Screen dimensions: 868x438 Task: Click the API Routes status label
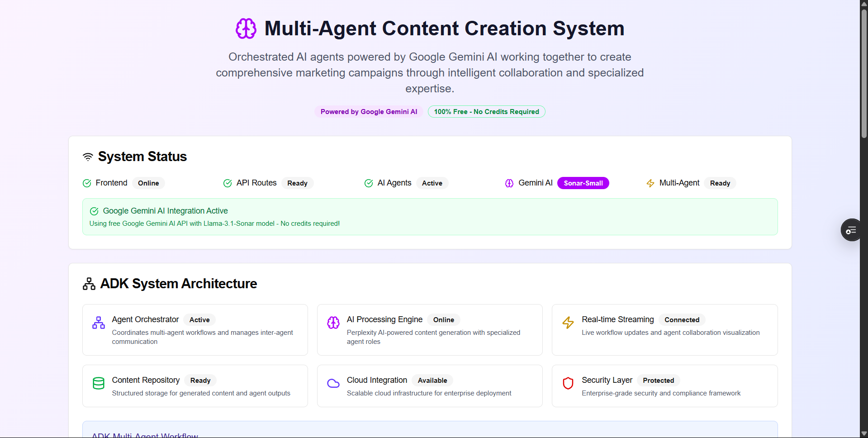click(256, 183)
